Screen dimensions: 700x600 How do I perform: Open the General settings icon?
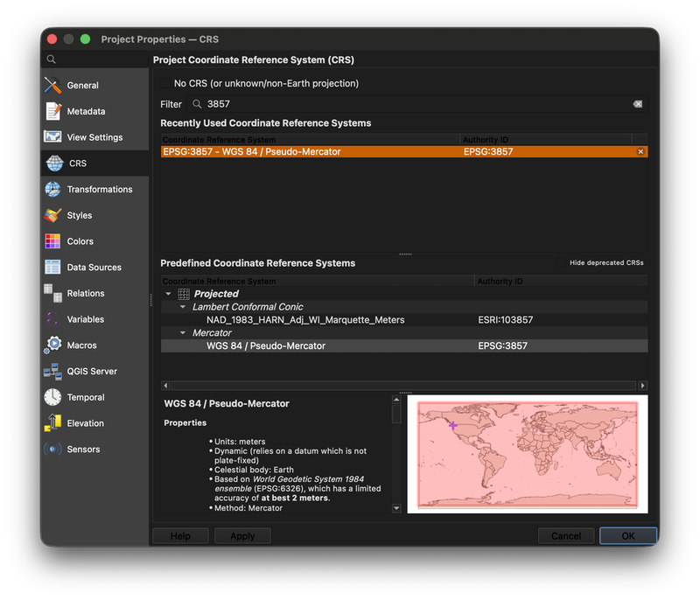tap(52, 85)
